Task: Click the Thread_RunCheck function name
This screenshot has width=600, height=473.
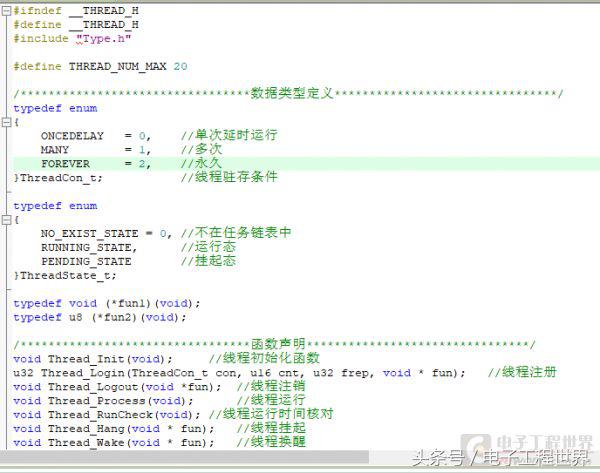Action: [x=100, y=414]
